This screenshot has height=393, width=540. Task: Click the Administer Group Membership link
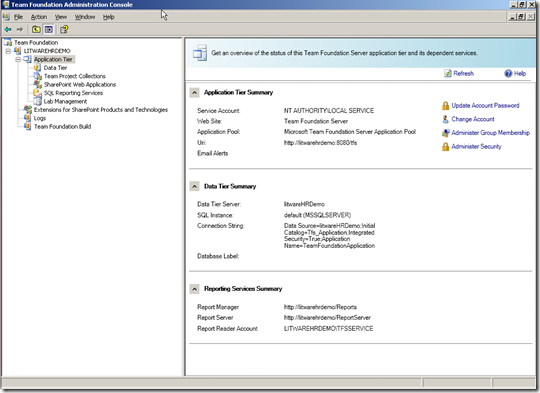pos(490,133)
